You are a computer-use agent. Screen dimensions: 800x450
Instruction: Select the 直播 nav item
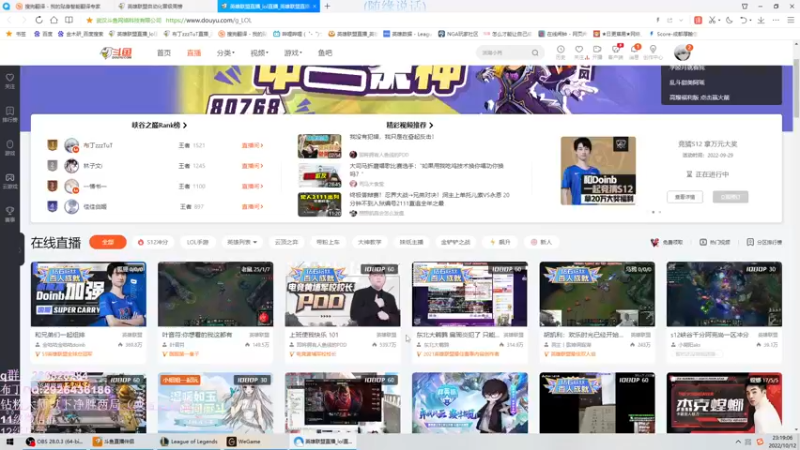(194, 53)
